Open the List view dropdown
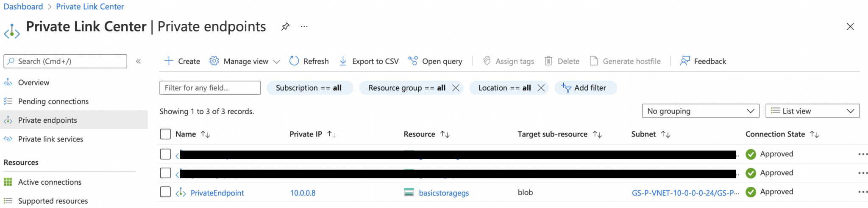Screen dimensions: 868x208 [x=812, y=111]
